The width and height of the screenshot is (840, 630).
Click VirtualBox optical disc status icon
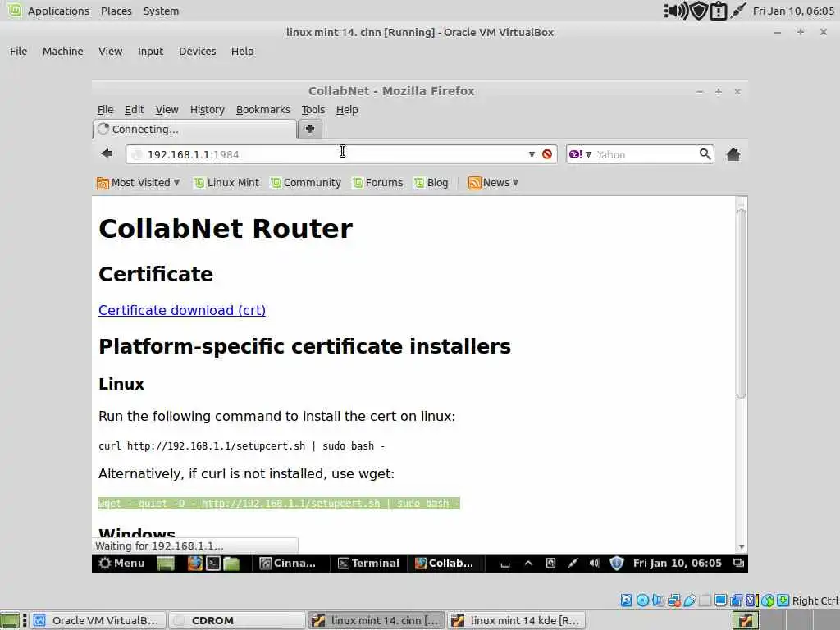pos(642,600)
